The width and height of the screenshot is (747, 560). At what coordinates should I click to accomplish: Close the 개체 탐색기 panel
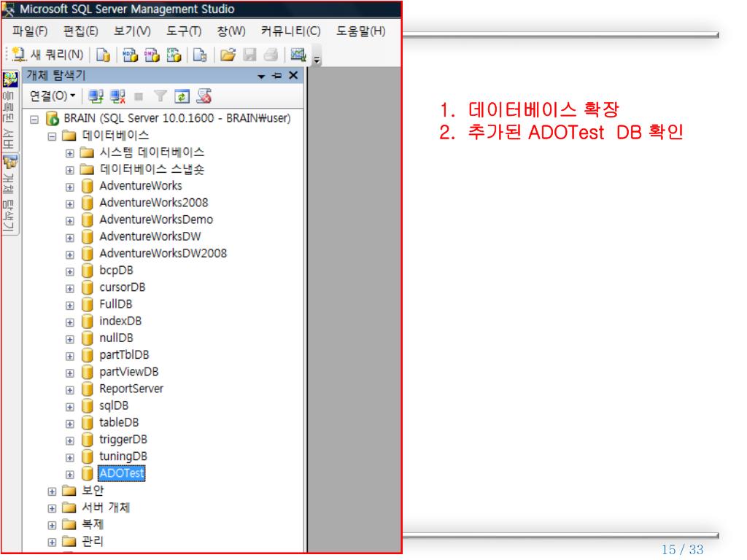pyautogui.click(x=293, y=75)
